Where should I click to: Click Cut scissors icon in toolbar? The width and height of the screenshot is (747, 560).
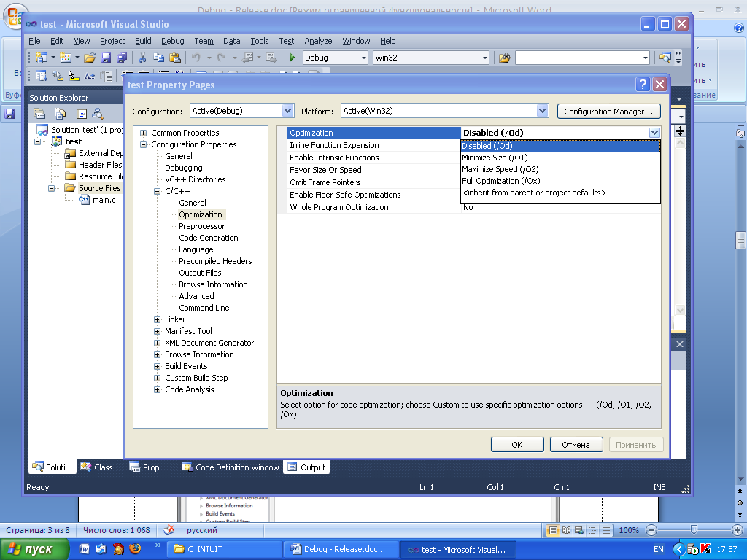point(142,58)
